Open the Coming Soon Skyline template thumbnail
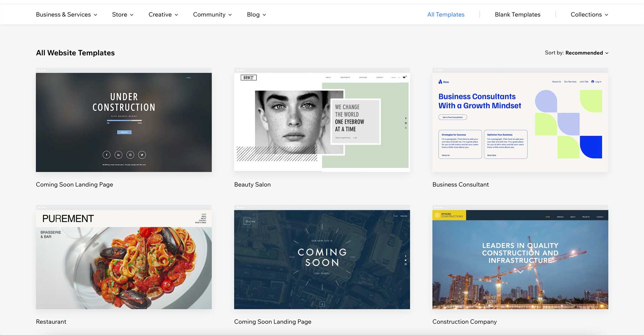Viewport: 644px width, 335px height. pyautogui.click(x=322, y=257)
